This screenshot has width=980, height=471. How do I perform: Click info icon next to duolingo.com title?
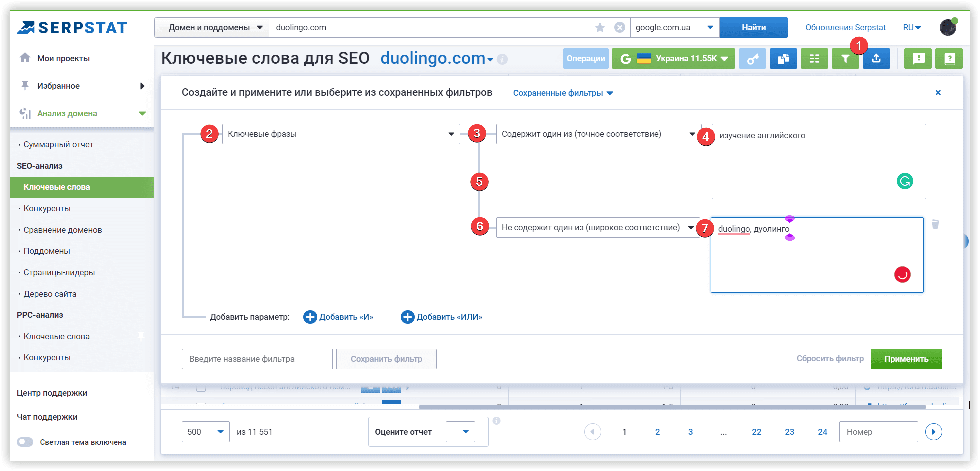tap(502, 59)
